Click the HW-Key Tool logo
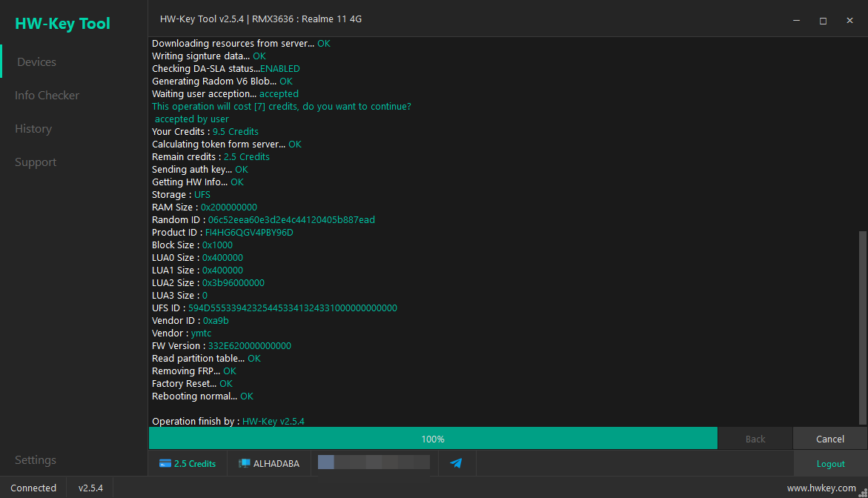The image size is (868, 498). pos(62,24)
